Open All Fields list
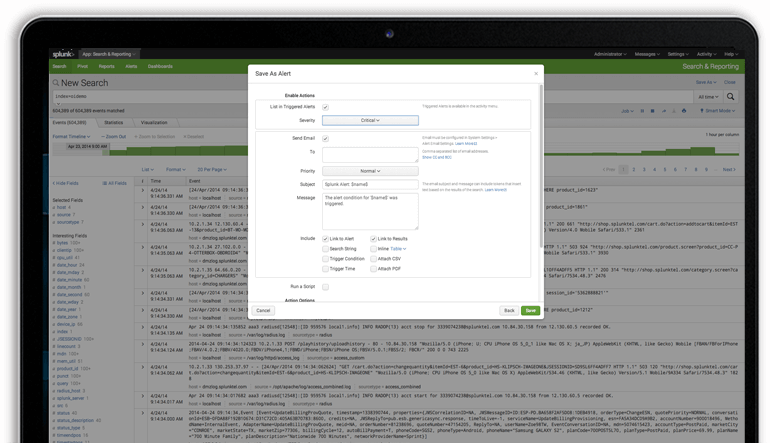770x443 pixels. coord(114,183)
